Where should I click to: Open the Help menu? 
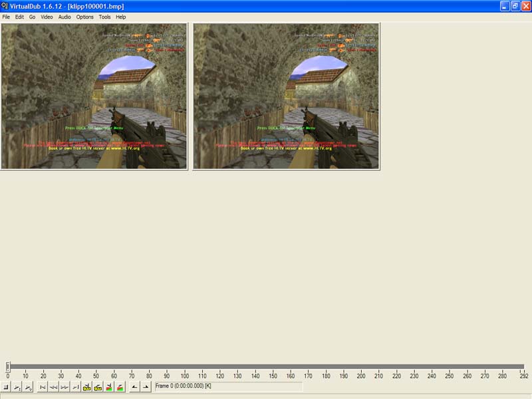click(121, 17)
